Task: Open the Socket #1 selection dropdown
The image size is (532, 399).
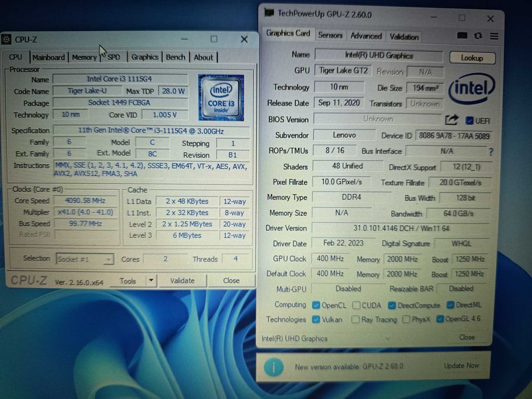Action: [85, 259]
